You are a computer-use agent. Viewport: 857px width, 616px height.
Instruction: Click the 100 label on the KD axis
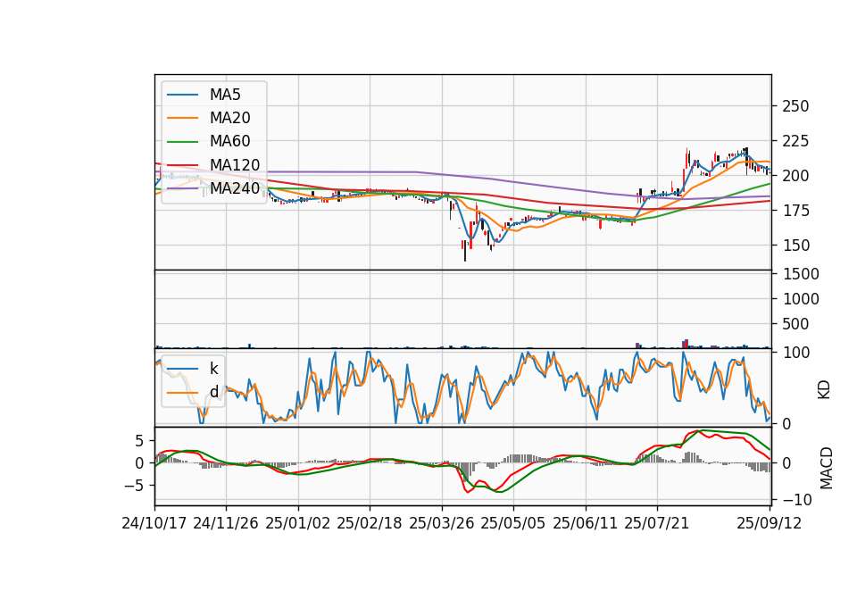coord(795,354)
